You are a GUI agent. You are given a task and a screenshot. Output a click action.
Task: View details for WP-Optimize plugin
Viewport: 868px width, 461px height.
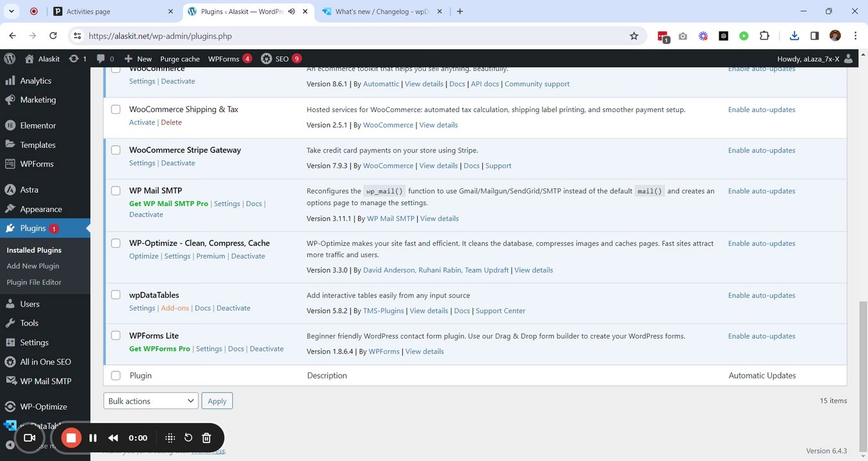click(534, 270)
